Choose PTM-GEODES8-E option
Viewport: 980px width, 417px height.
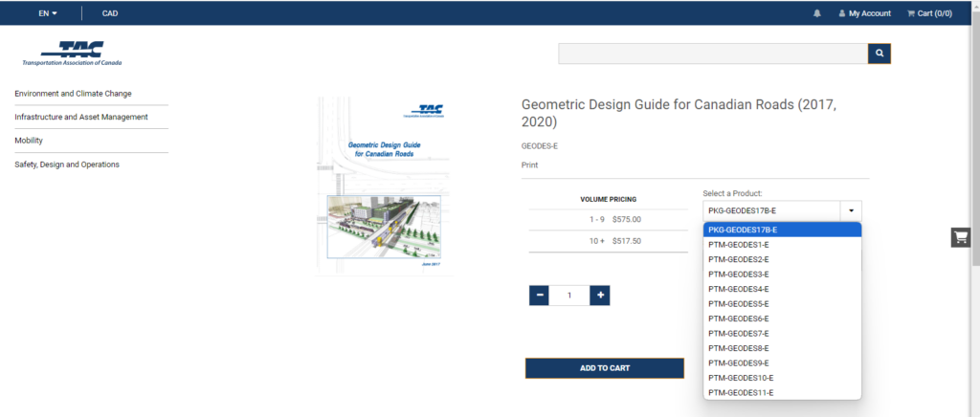[783, 348]
